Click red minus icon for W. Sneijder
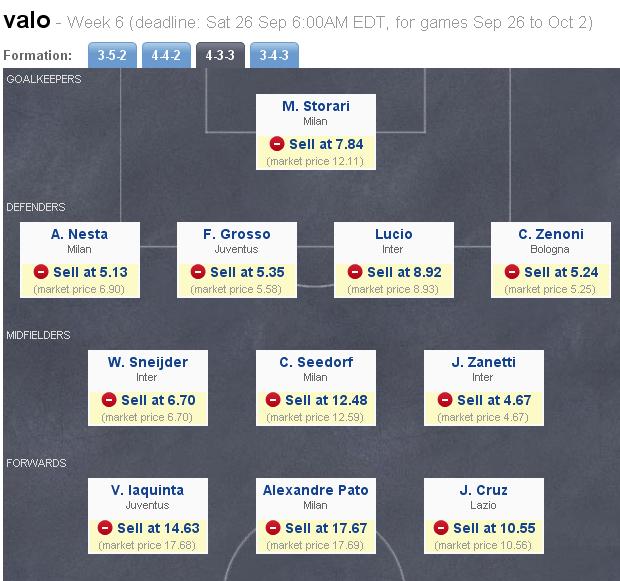620x581 pixels. [x=105, y=400]
